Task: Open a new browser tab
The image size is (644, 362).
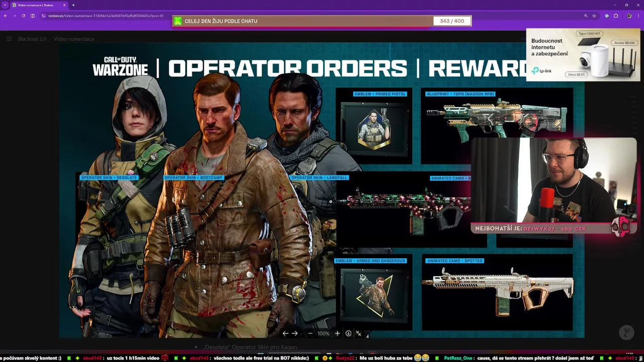Action: tap(73, 5)
